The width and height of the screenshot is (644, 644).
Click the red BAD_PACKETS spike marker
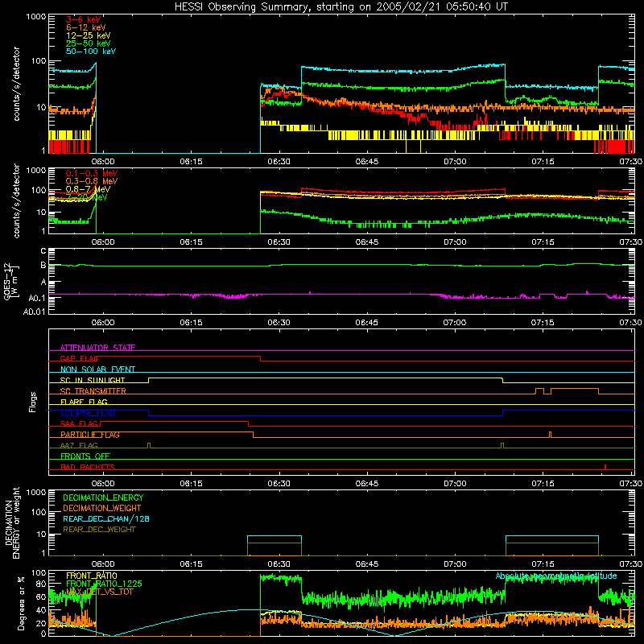click(605, 467)
